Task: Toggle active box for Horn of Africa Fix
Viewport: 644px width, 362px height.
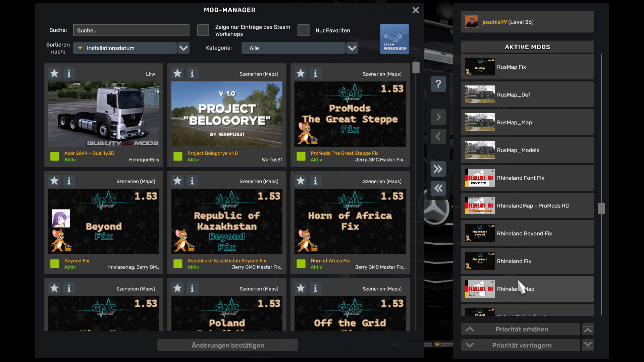Action: pos(301,264)
